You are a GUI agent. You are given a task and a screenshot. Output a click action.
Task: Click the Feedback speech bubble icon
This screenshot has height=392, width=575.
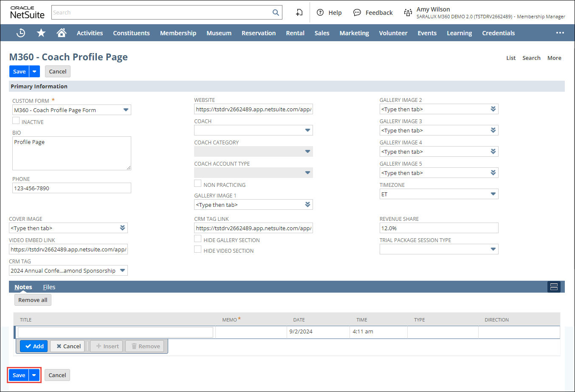coord(357,13)
